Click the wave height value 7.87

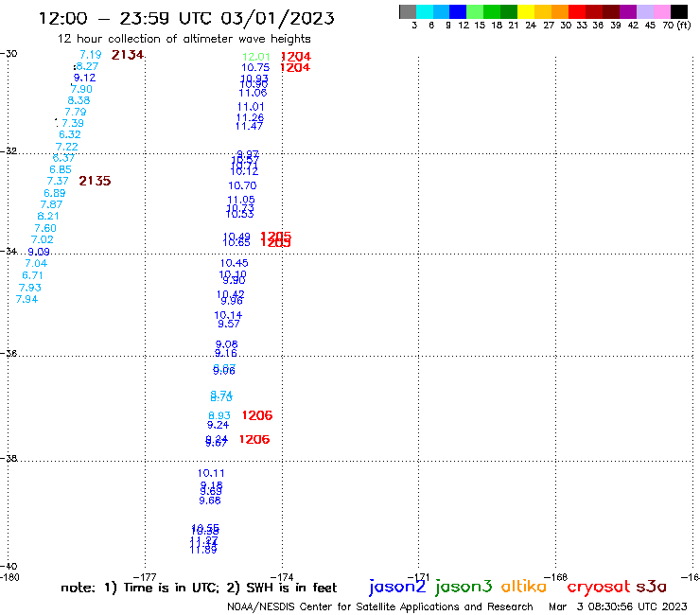(x=51, y=204)
